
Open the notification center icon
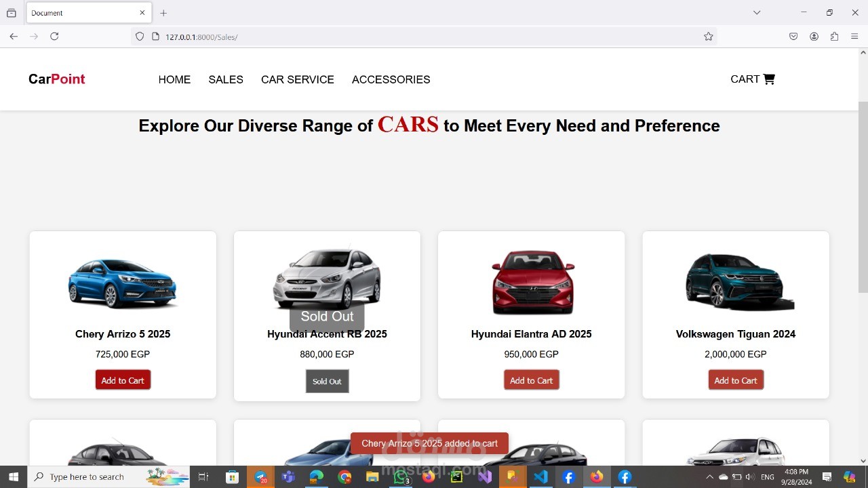coord(827,477)
